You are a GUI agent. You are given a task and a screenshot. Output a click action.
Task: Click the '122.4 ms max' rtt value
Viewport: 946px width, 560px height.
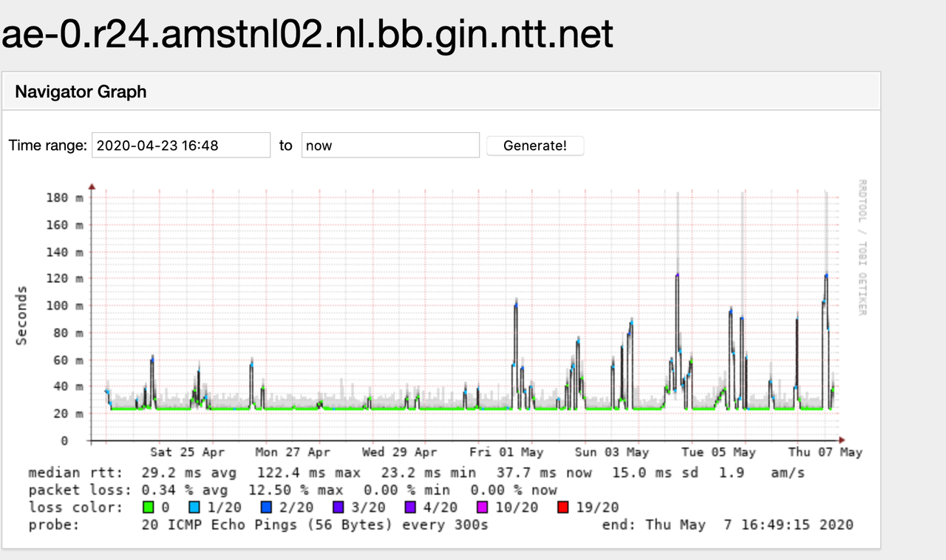click(x=309, y=473)
